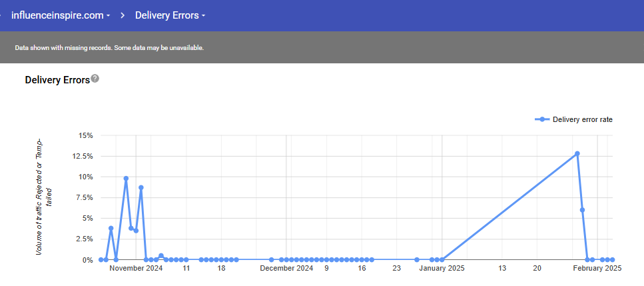Viewport: 644px width, 286px height.
Task: Expand the Delivery Errors header dropdown
Action: 170,15
